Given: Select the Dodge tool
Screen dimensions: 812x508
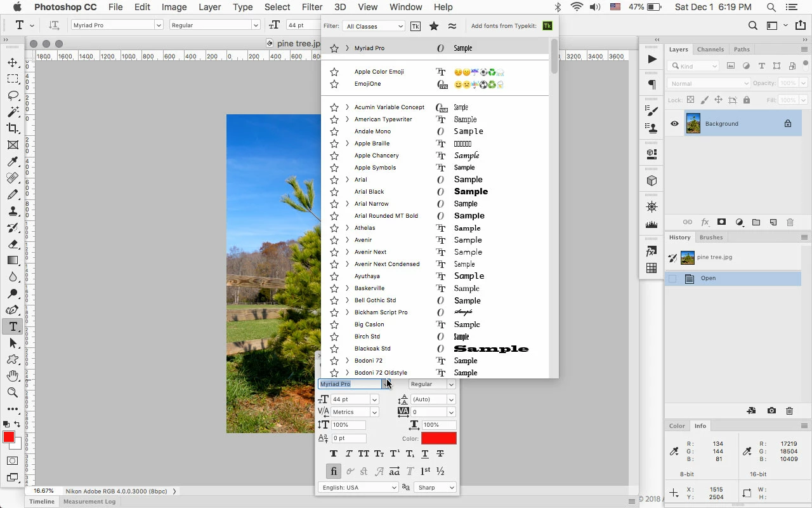Looking at the screenshot, I should point(13,293).
